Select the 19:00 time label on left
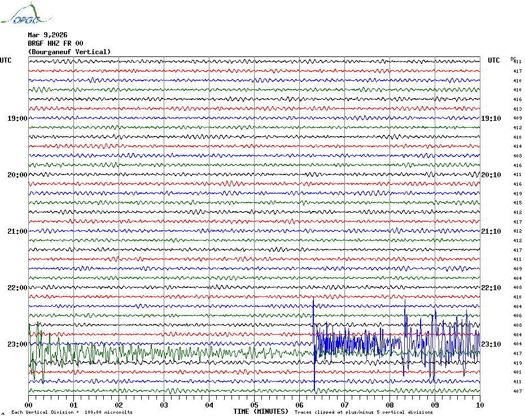 17,119
